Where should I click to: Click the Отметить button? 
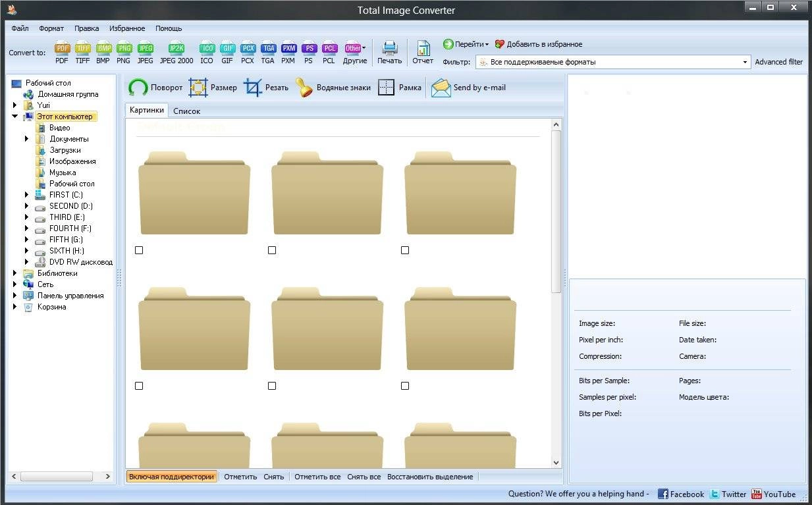240,476
